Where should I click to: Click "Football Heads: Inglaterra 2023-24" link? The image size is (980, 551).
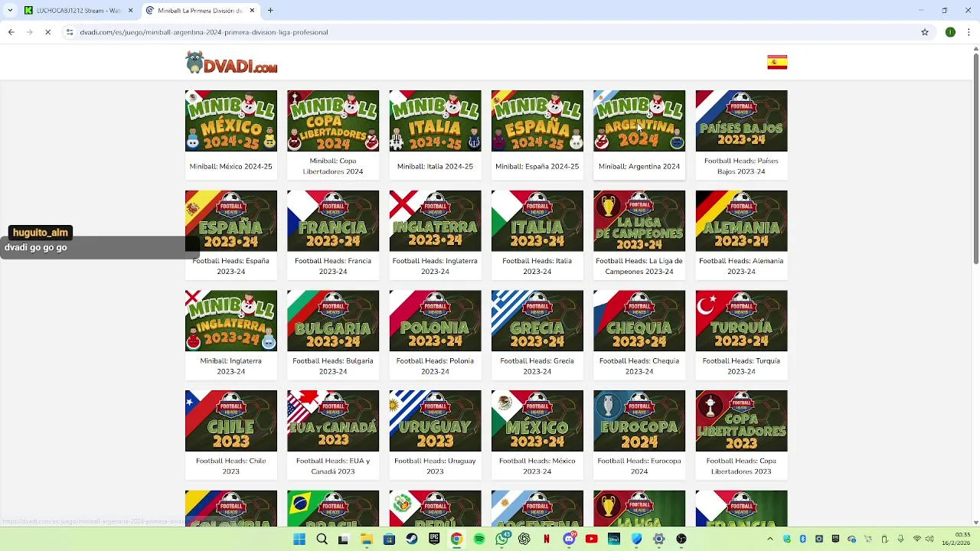(435, 266)
